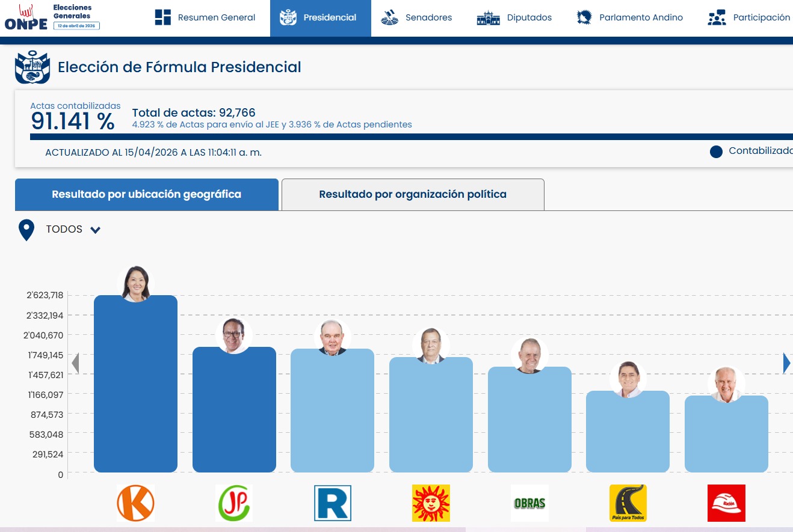Screen dimensions: 793x532
Task: Click the País para Todos logo
Action: coord(628,503)
